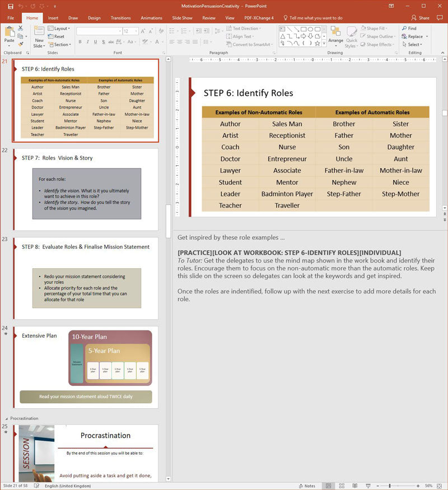448x490 pixels.
Task: Select the five-point star shape in gallery
Action: click(318, 44)
